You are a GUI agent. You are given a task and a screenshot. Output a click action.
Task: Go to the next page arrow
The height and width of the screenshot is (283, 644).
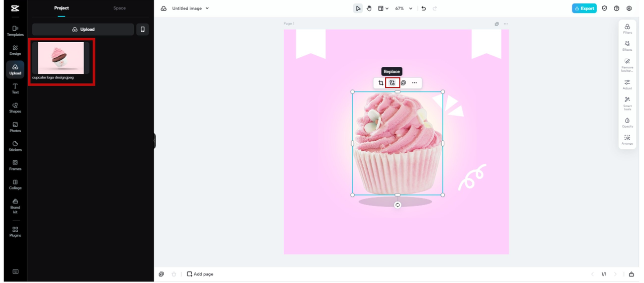[615, 274]
